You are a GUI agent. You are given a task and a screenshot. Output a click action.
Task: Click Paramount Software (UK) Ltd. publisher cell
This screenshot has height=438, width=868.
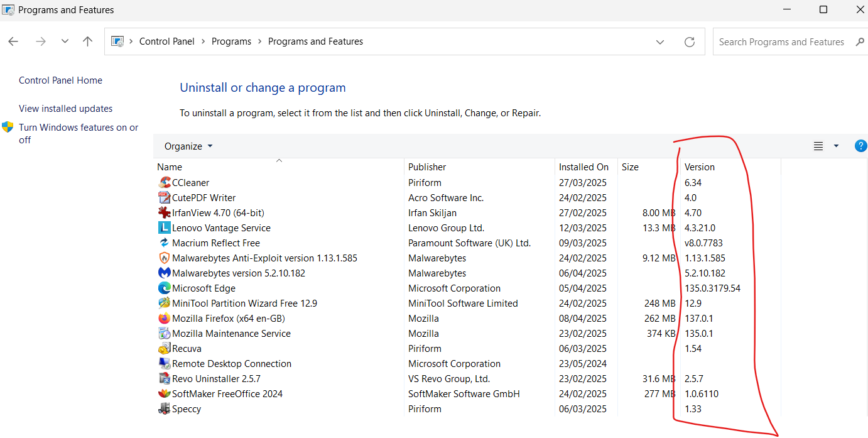pyautogui.click(x=470, y=243)
